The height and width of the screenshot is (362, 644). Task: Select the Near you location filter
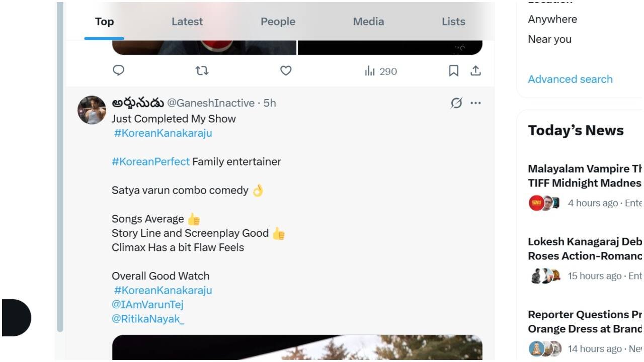549,39
